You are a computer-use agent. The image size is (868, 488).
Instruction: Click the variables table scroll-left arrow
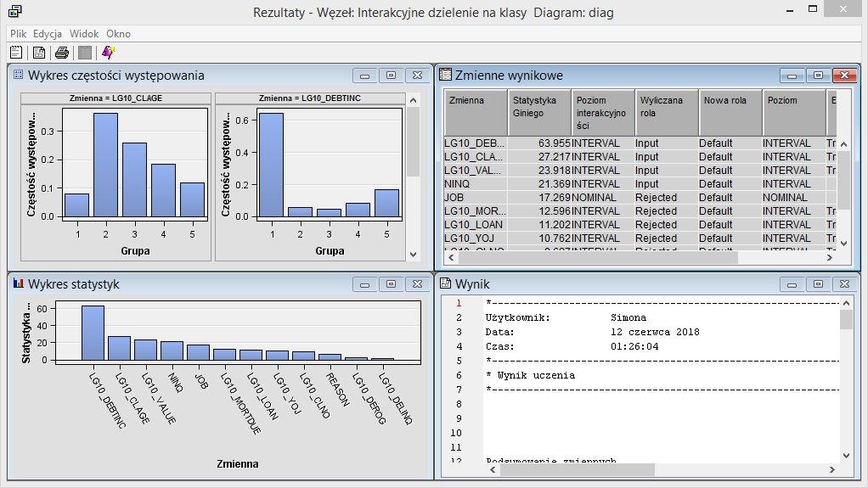(x=451, y=257)
